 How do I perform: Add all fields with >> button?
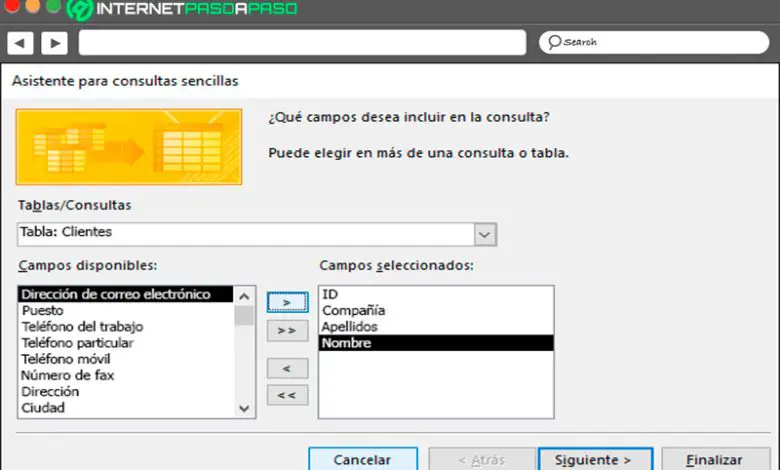[x=287, y=331]
